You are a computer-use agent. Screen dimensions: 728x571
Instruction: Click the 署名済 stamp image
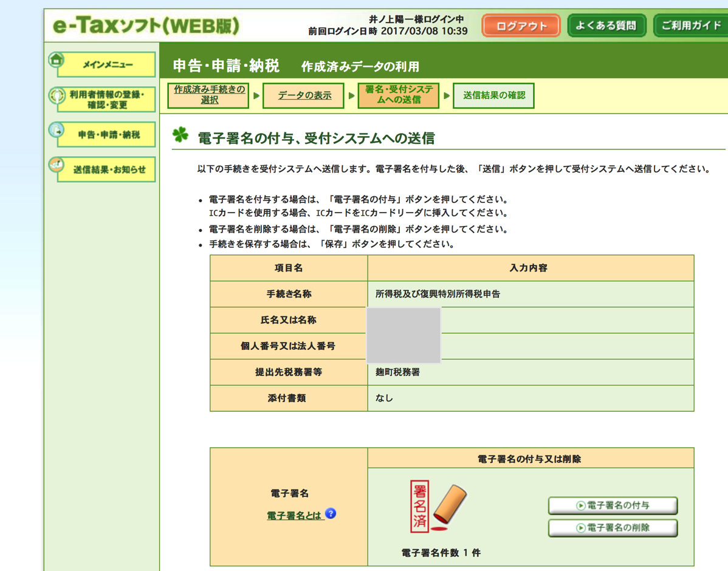pyautogui.click(x=438, y=508)
